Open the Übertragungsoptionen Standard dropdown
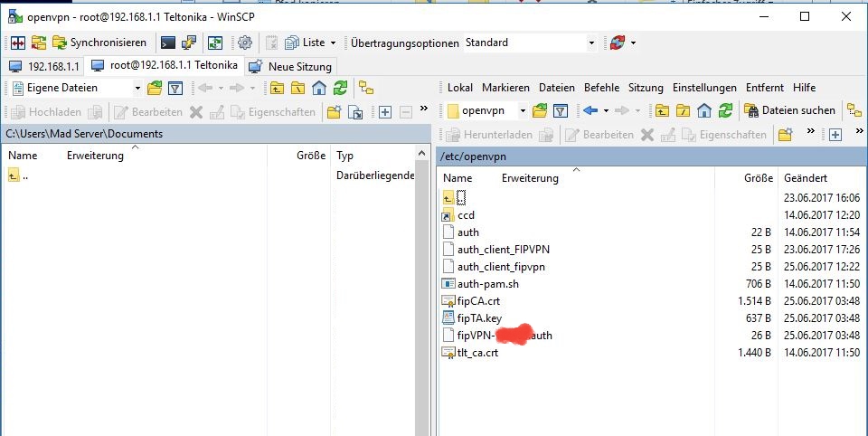This screenshot has width=868, height=436. (591, 43)
